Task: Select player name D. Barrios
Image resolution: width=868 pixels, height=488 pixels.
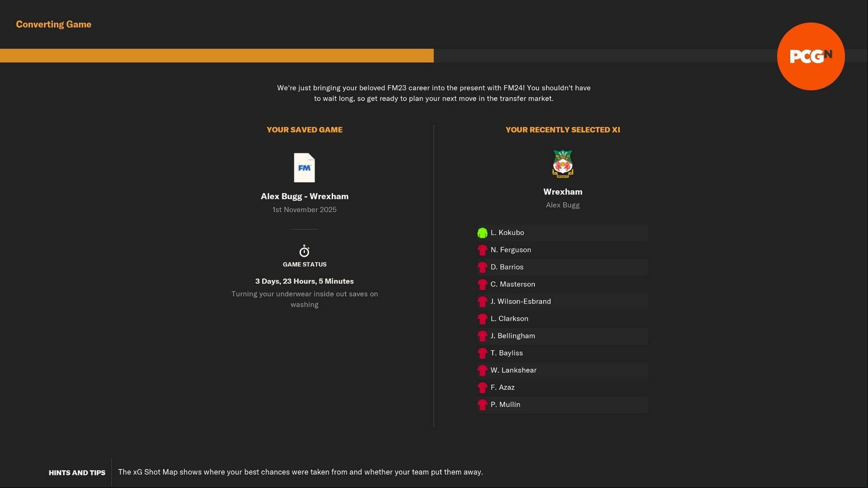Action: (507, 267)
